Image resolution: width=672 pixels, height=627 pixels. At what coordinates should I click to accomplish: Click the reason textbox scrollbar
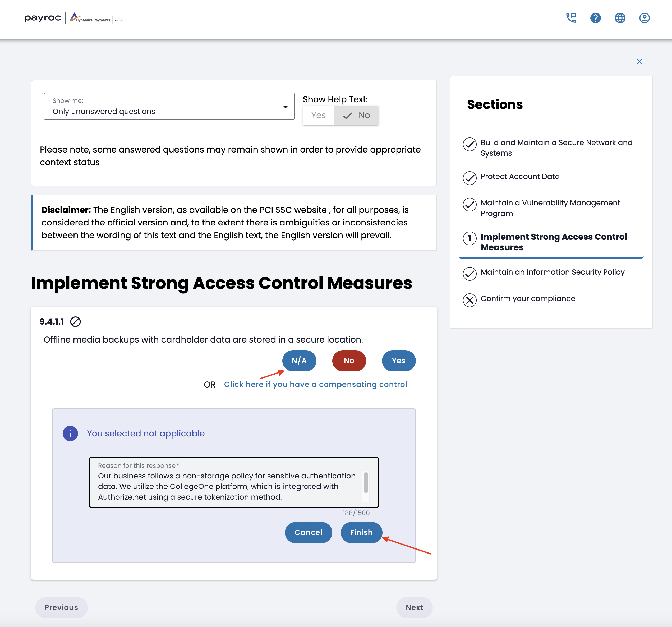tap(366, 482)
